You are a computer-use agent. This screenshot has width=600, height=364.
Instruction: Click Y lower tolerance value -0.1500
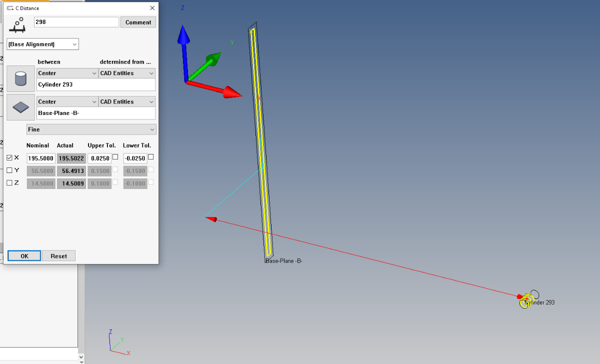coord(135,171)
